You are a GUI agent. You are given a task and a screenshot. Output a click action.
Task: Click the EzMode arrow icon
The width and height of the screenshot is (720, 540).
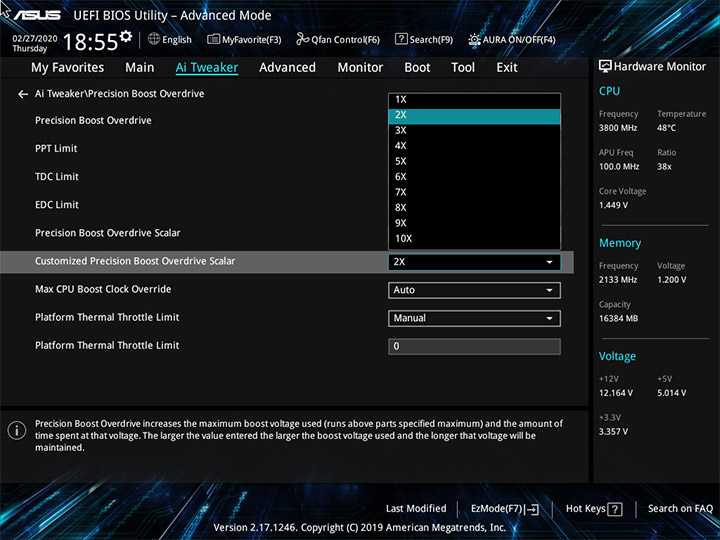click(532, 509)
